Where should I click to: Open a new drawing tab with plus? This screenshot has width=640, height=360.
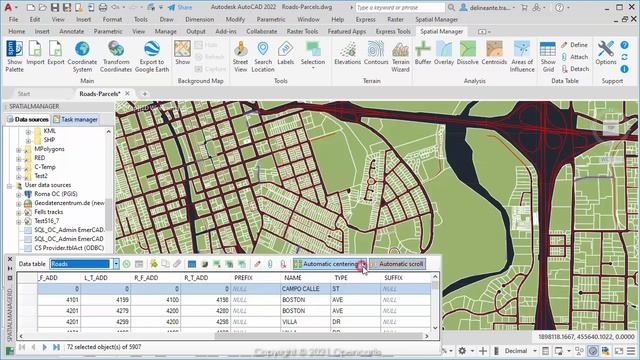(x=144, y=94)
